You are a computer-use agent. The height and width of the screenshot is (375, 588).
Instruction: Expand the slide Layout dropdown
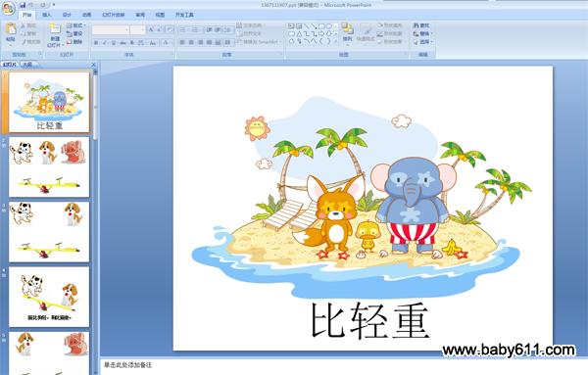[76, 25]
